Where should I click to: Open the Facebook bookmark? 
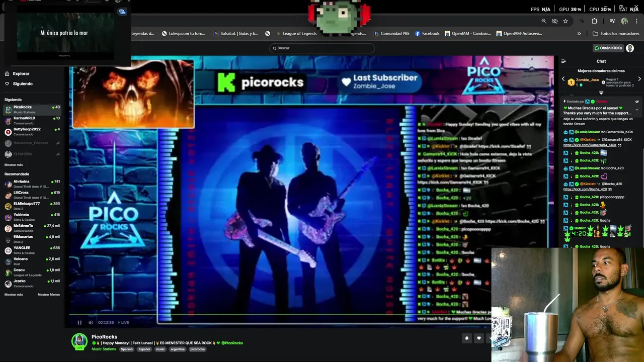[427, 34]
